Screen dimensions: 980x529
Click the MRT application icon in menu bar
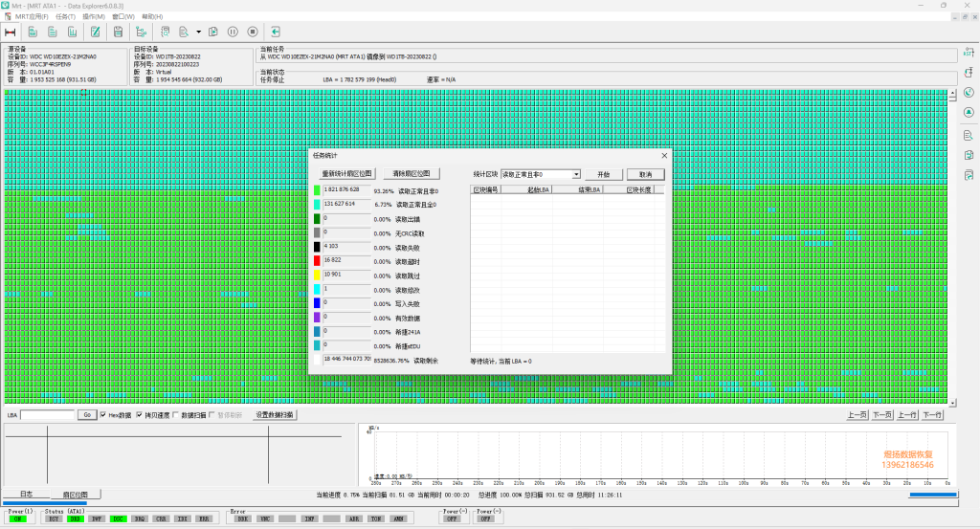pos(7,16)
